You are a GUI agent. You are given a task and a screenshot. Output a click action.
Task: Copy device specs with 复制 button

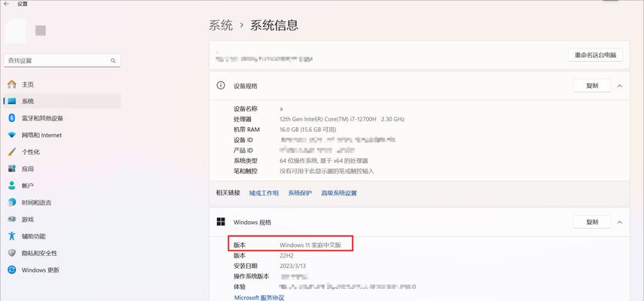click(592, 86)
